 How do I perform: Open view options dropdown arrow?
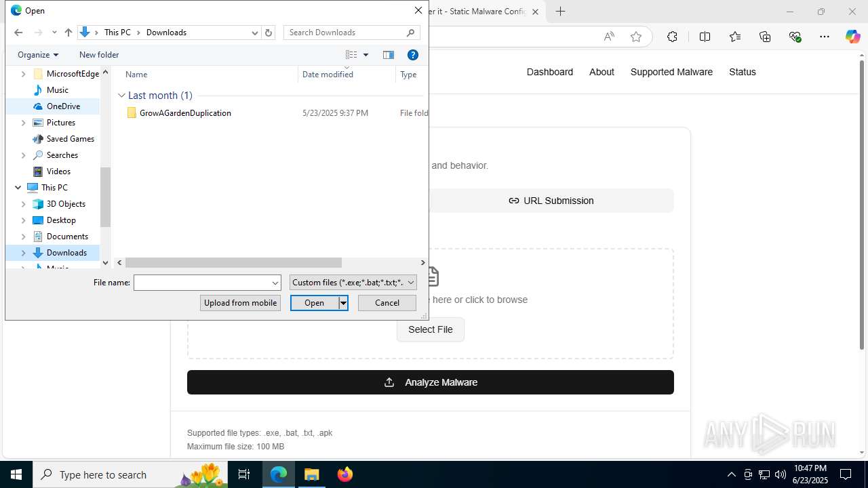coord(366,55)
